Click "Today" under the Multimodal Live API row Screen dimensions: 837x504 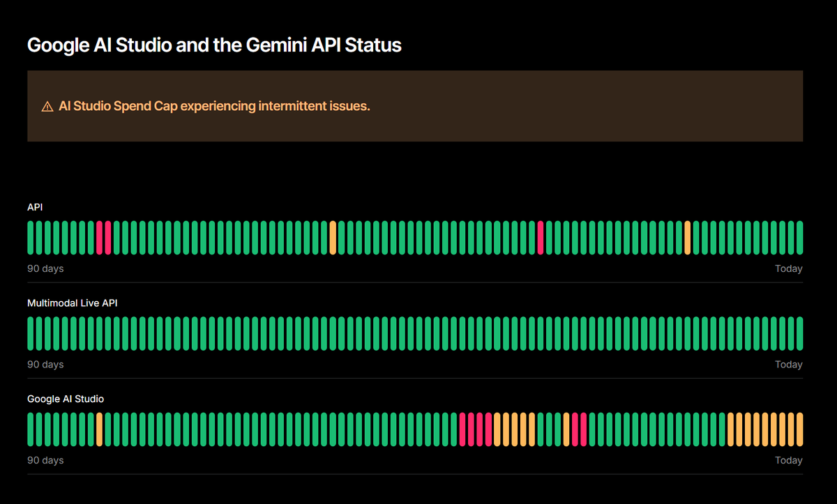click(x=789, y=365)
